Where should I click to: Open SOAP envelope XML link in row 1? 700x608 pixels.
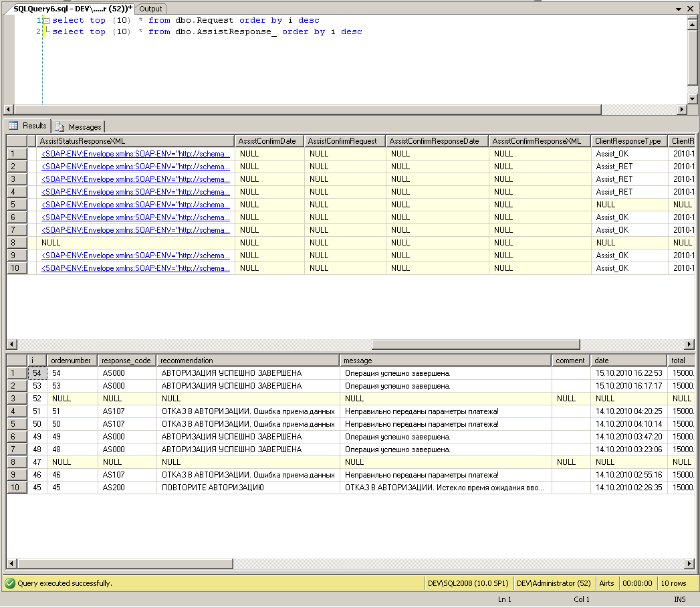tap(134, 153)
